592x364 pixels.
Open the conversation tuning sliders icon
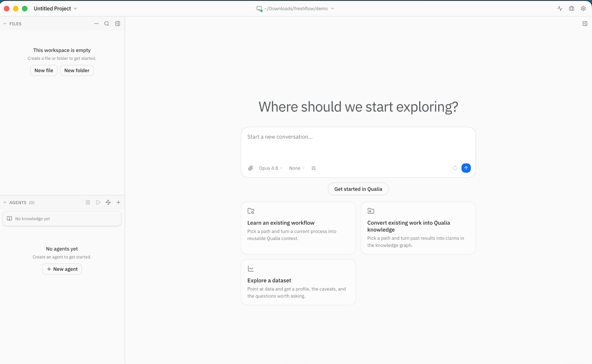point(314,168)
